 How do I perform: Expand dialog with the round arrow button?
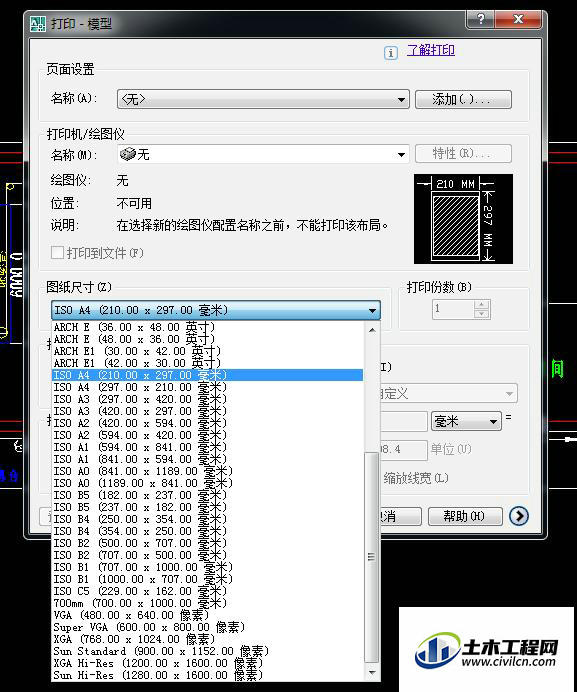[518, 515]
